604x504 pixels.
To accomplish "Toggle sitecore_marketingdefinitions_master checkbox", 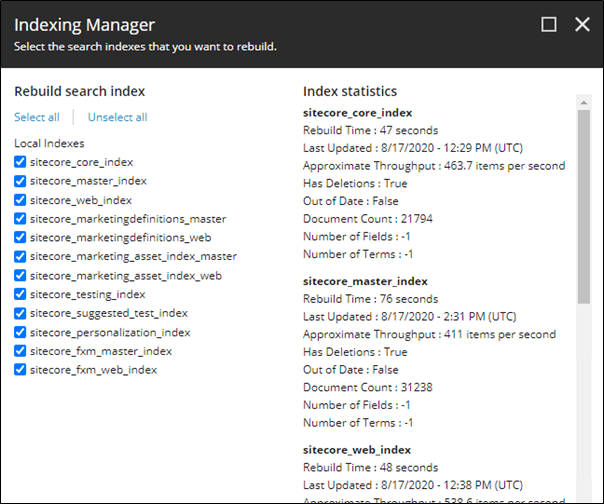I will 20,218.
